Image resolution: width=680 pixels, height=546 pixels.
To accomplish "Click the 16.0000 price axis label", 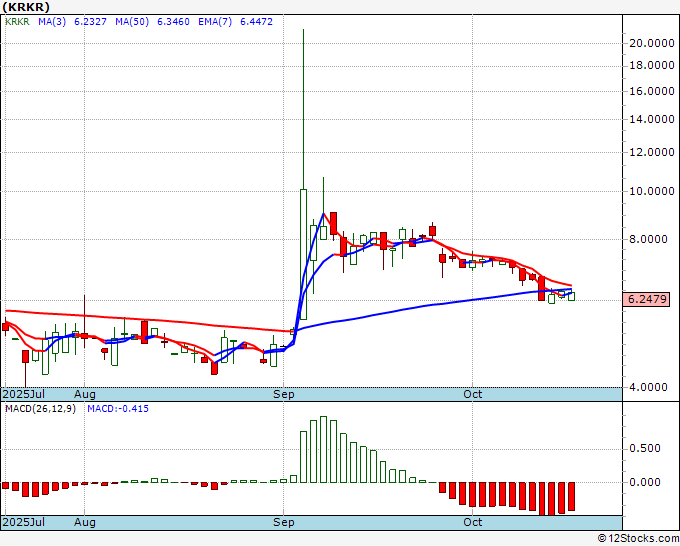I will tap(652, 91).
